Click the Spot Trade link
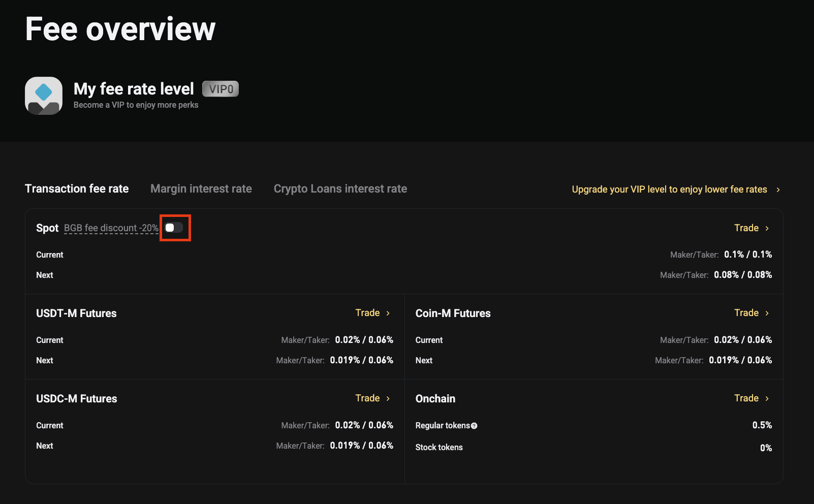This screenshot has height=504, width=814. coord(752,228)
